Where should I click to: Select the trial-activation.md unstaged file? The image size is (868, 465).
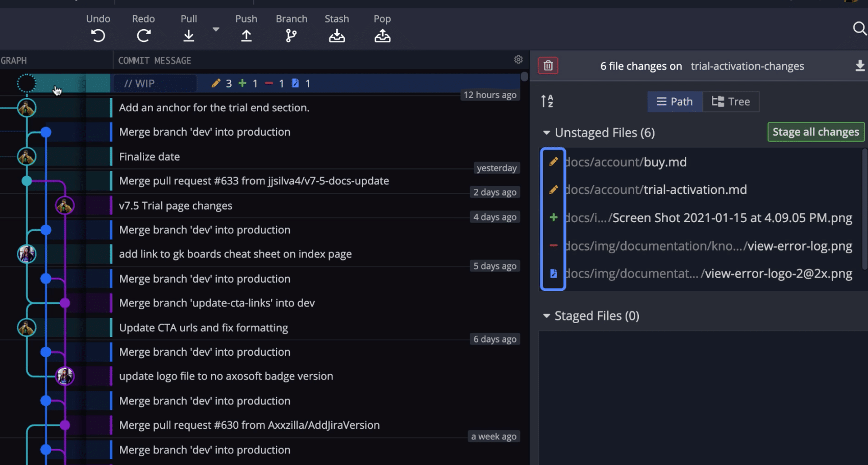695,190
